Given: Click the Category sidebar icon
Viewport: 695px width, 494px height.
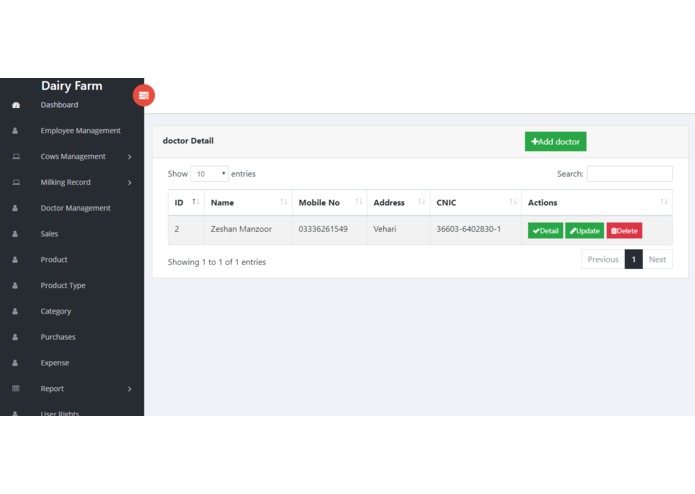Looking at the screenshot, I should [15, 311].
